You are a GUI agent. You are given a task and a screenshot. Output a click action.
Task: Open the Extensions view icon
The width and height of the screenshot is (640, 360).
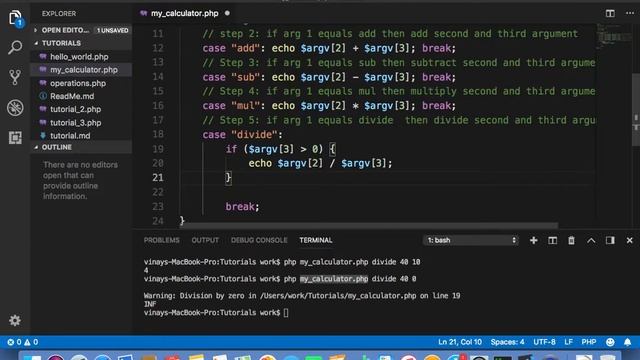click(15, 138)
